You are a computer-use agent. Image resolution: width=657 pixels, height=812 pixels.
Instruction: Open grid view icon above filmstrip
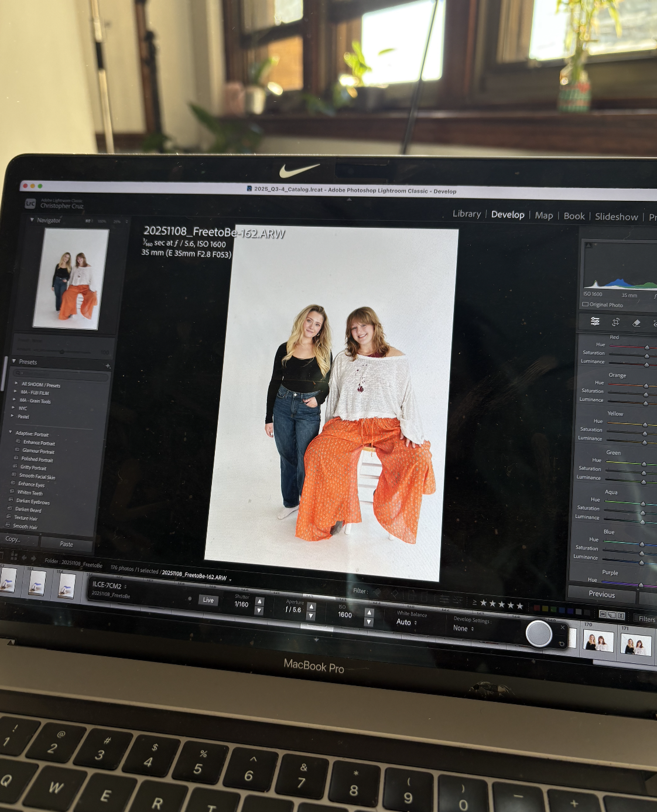(x=14, y=556)
